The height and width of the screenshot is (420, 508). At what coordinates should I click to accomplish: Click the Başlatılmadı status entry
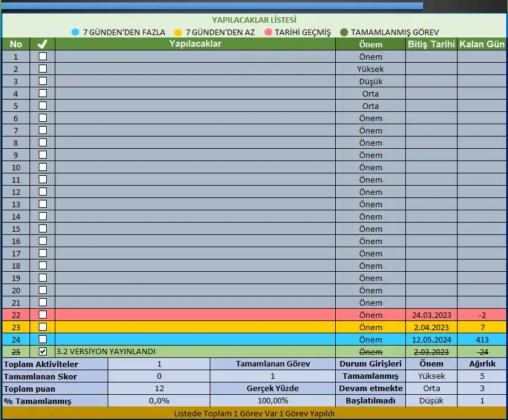coord(370,400)
